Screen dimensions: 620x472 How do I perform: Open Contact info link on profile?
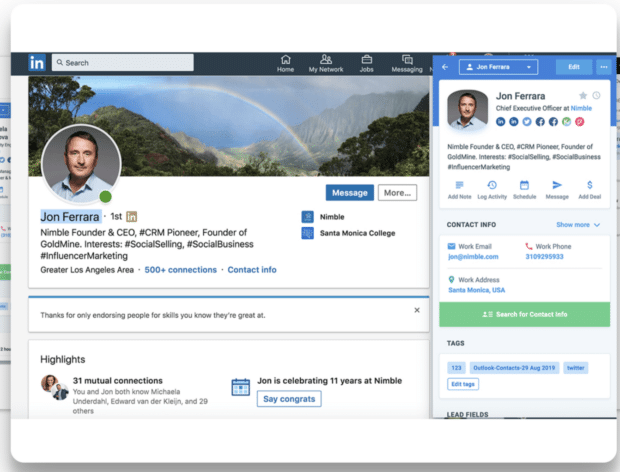[252, 270]
